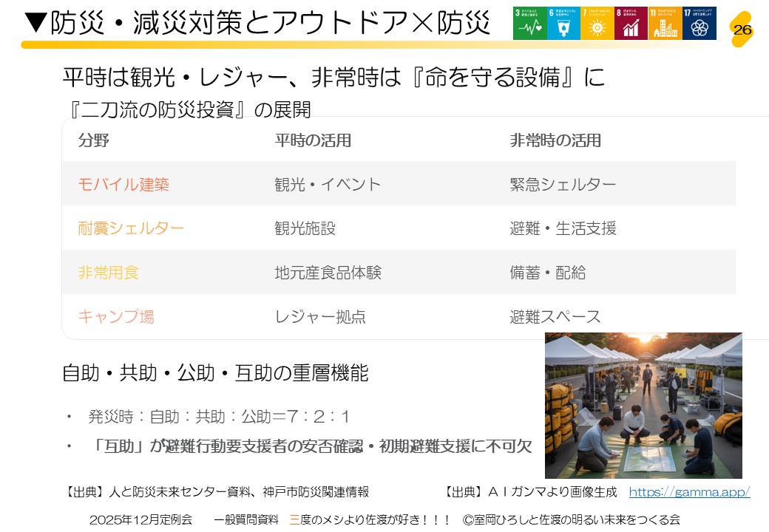This screenshot has width=769, height=532.
Task: Click the yellow page number 26 badge
Action: (x=742, y=30)
